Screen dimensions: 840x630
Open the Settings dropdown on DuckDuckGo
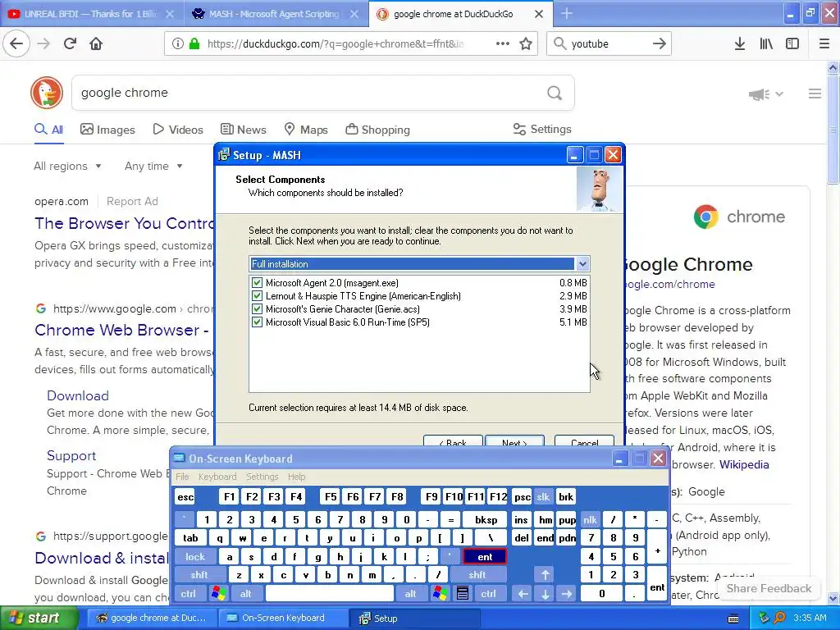542,129
